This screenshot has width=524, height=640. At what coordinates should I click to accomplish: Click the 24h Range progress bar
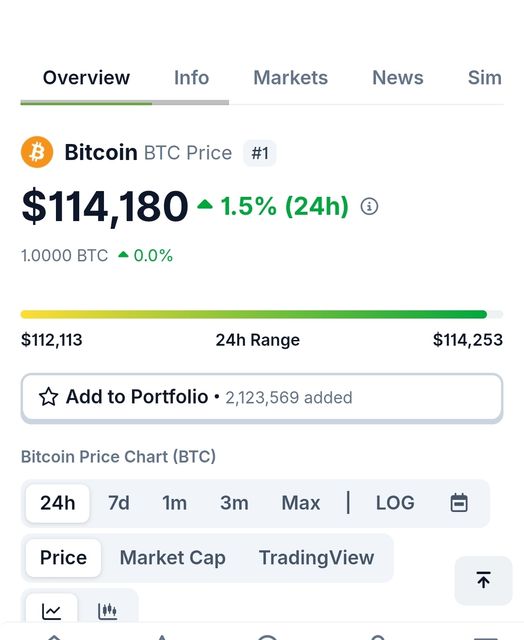[262, 314]
